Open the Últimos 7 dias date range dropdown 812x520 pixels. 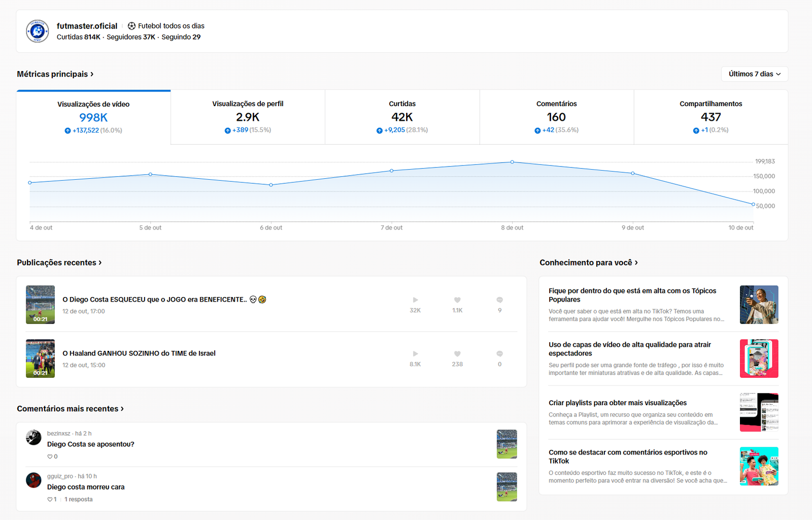pos(754,74)
